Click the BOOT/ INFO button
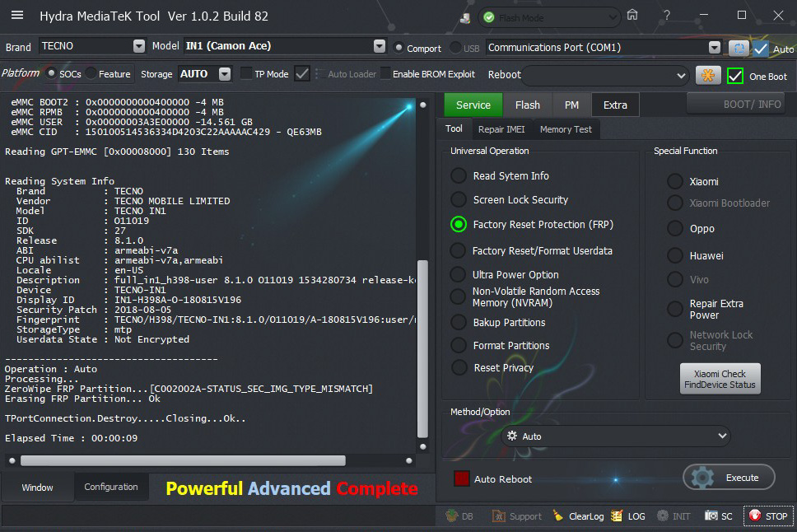 click(737, 105)
